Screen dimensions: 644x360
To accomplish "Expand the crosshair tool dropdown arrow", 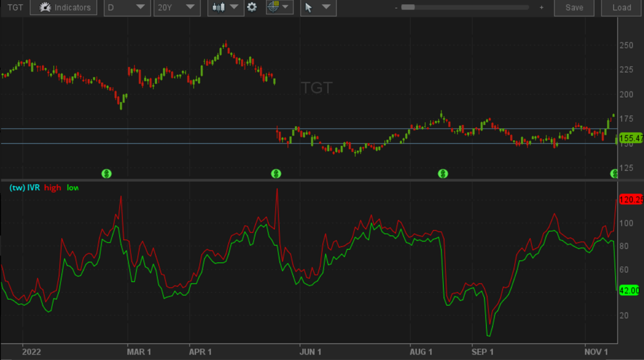I will 286,8.
